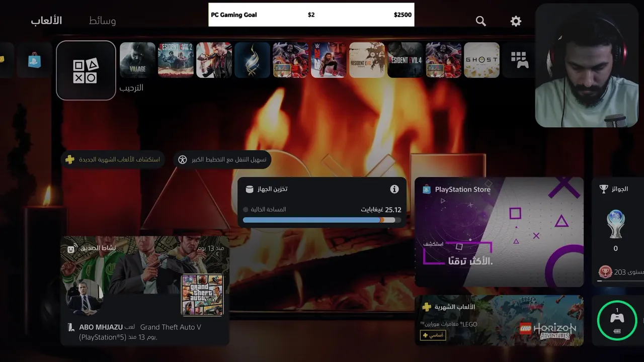Click the red trophy level 203 badge

click(x=605, y=272)
